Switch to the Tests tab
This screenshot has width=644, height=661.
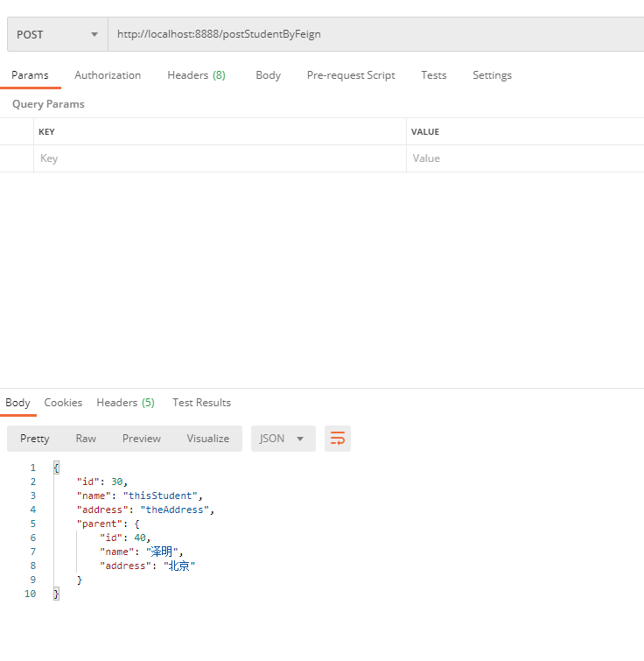point(434,75)
